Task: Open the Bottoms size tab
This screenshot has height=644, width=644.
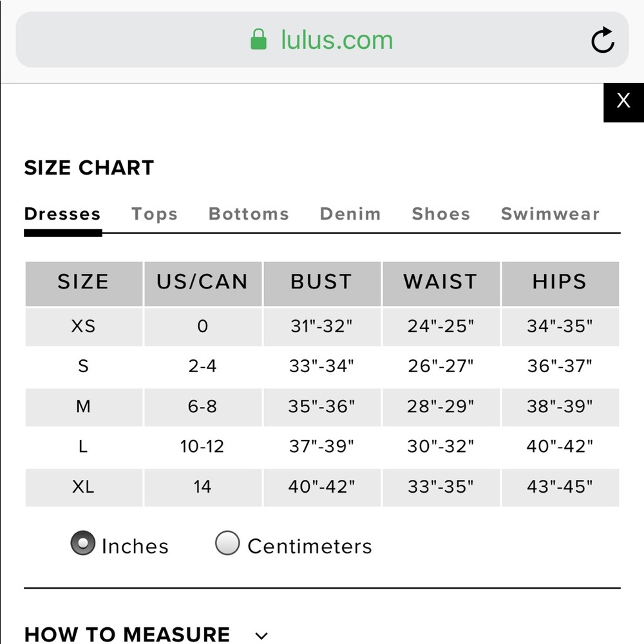Action: [249, 214]
